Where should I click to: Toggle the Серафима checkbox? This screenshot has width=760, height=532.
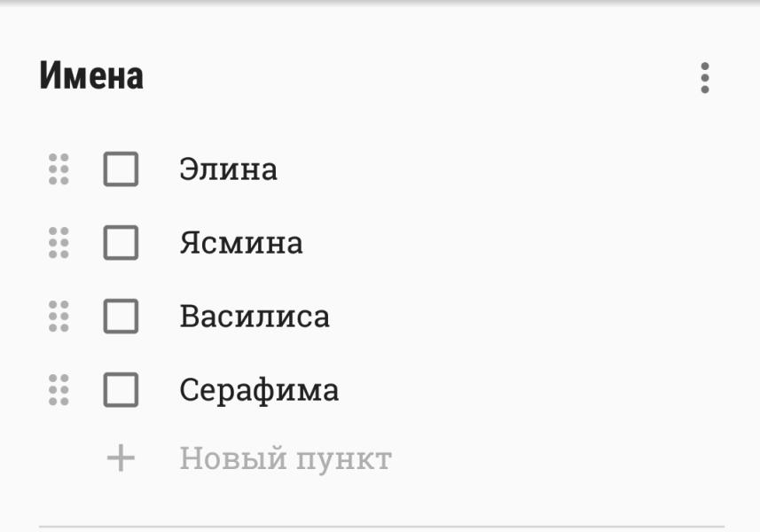tap(121, 390)
